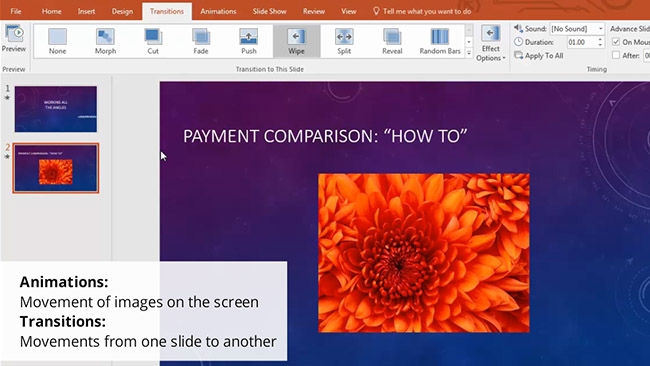Switch to the View tab
This screenshot has width=650, height=366.
click(x=349, y=11)
